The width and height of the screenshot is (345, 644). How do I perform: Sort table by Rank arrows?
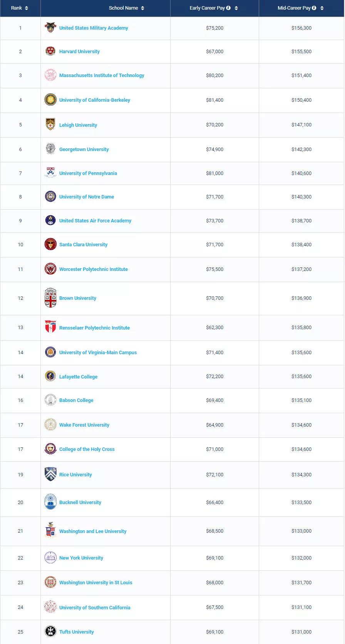point(27,8)
